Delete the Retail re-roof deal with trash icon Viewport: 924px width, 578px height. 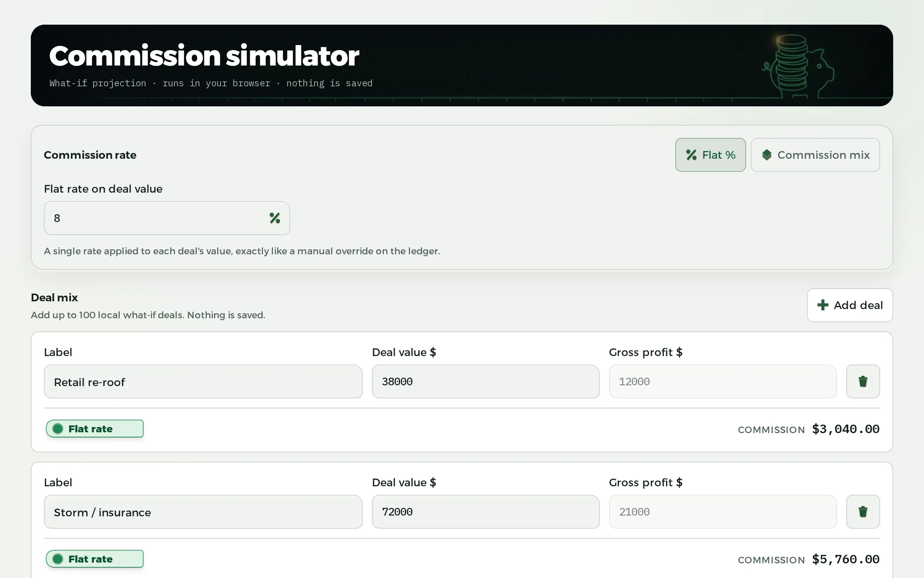point(863,381)
